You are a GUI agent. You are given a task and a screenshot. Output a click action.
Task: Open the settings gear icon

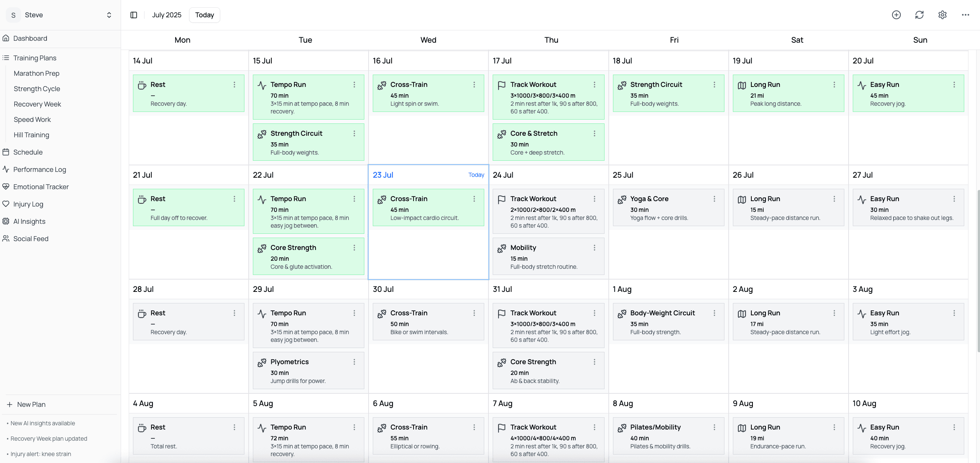942,15
